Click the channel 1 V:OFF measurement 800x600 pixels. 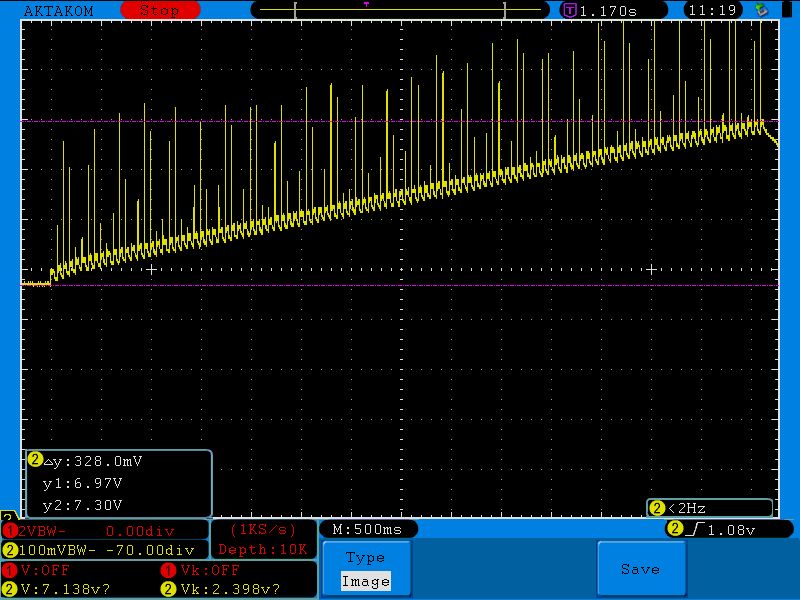coord(45,570)
